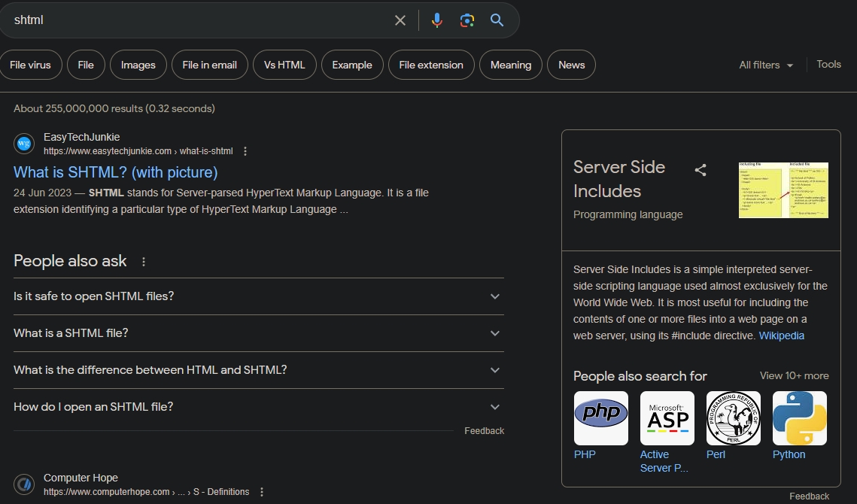Image resolution: width=857 pixels, height=504 pixels.
Task: Click the Tools button
Action: pos(828,65)
